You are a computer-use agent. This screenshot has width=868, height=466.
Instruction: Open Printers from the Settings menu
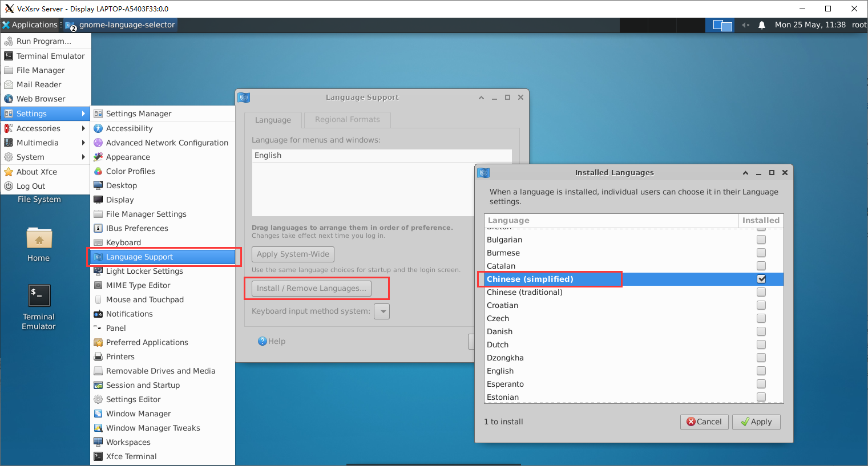tap(120, 356)
